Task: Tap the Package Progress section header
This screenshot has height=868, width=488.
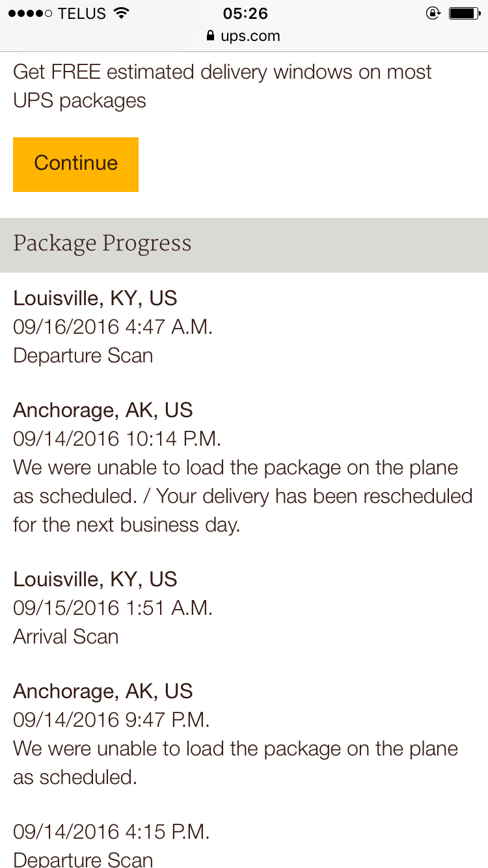Action: [244, 245]
